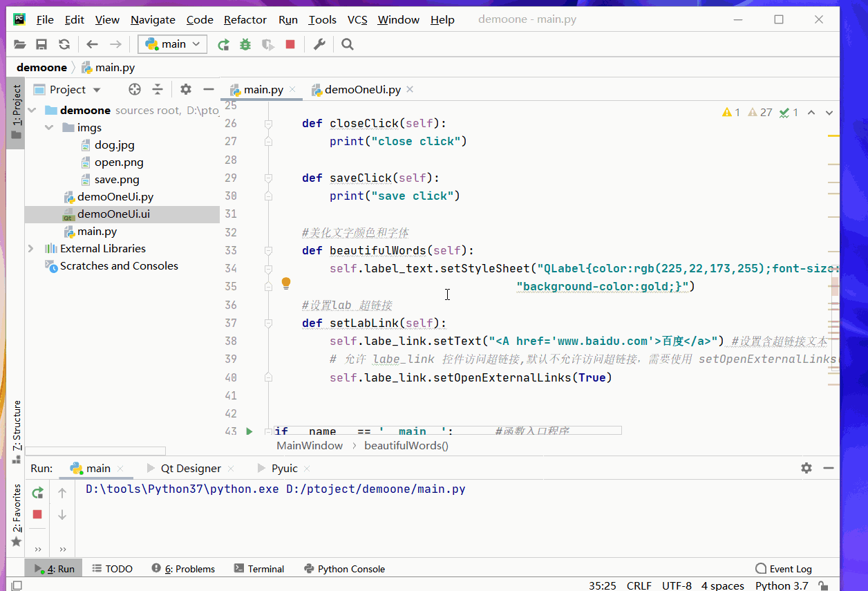This screenshot has height=591, width=868.
Task: Collapse the imgs folder
Action: click(x=49, y=128)
